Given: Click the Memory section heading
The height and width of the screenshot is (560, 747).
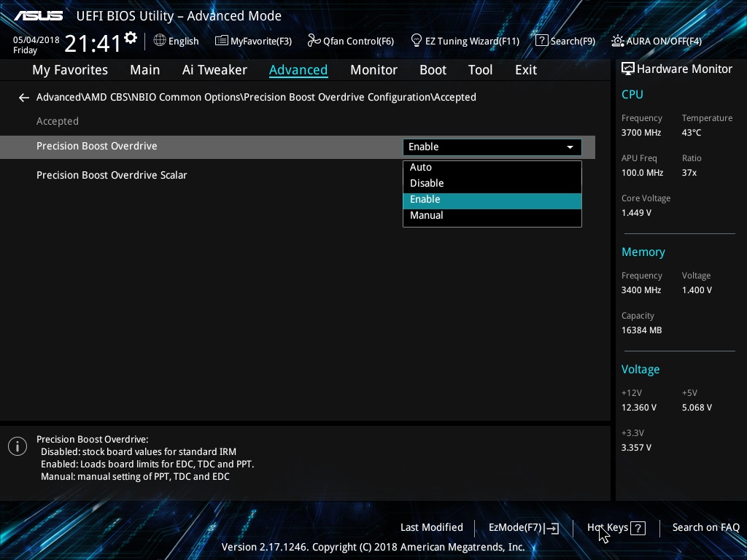Looking at the screenshot, I should pyautogui.click(x=643, y=252).
